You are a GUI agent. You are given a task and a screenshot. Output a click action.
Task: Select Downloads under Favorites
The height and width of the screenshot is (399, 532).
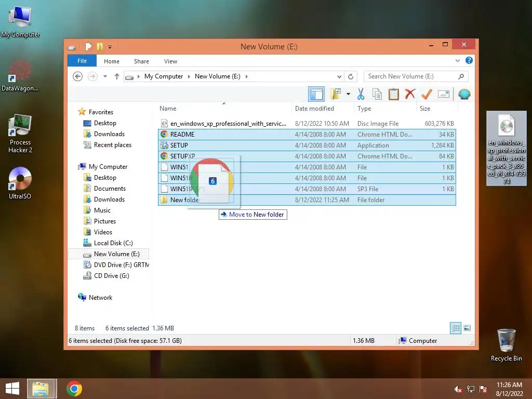pos(109,134)
